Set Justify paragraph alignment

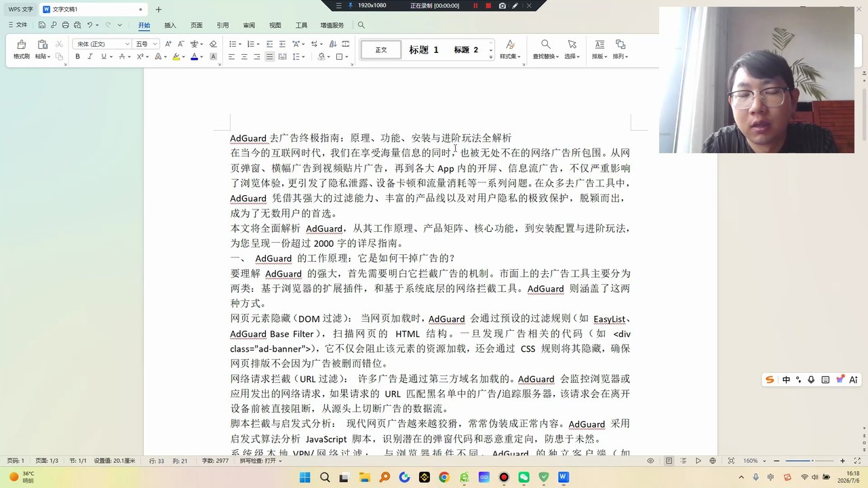tap(270, 57)
